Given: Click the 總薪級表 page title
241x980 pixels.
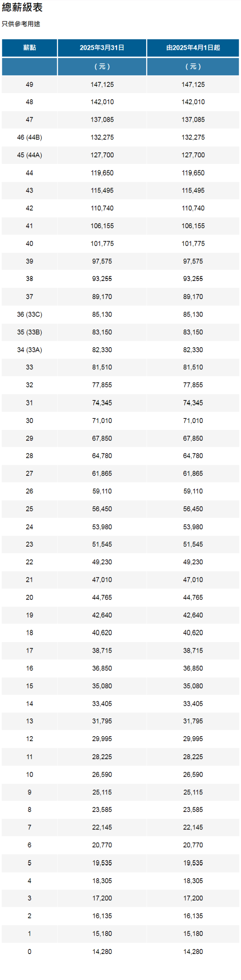Looking at the screenshot, I should point(22,7).
